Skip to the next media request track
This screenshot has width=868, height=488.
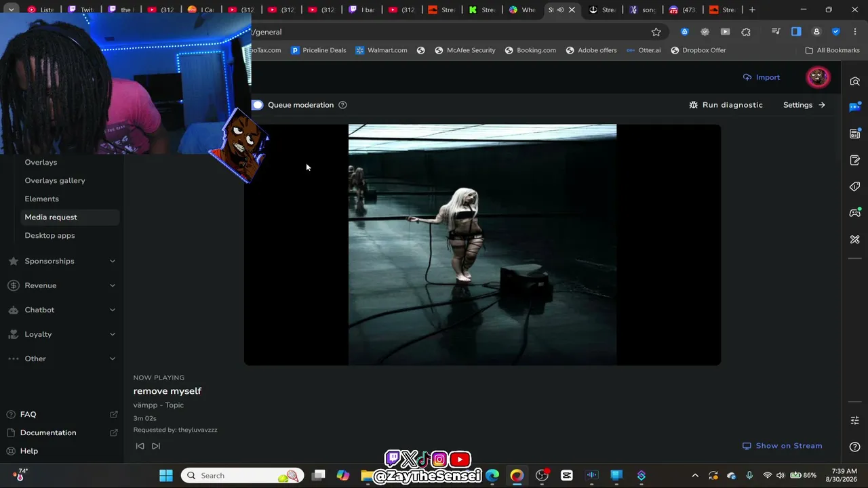click(156, 446)
